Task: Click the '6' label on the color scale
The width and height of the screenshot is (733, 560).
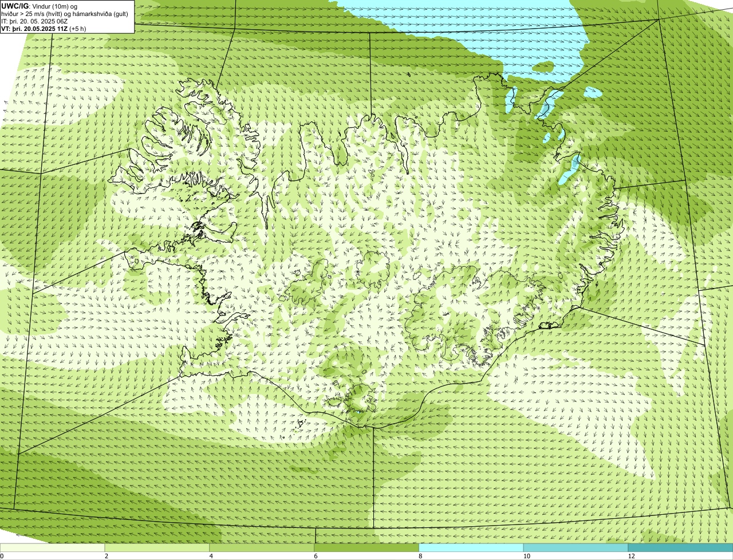Action: [316, 556]
